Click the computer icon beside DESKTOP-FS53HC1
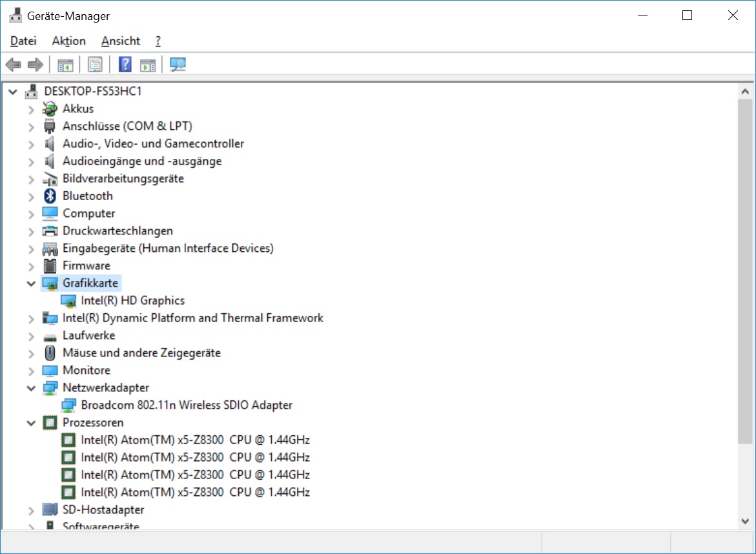The image size is (756, 554). 32,91
